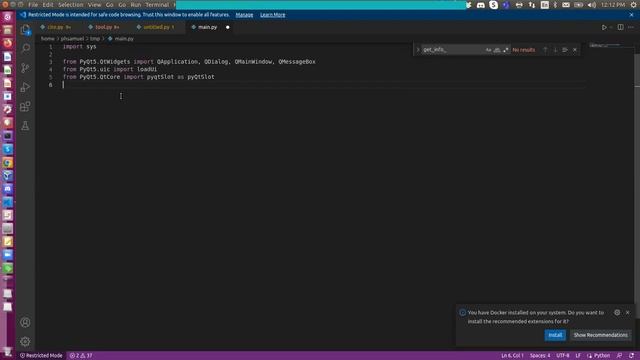Open the Explorer view in activity bar

click(x=25, y=29)
